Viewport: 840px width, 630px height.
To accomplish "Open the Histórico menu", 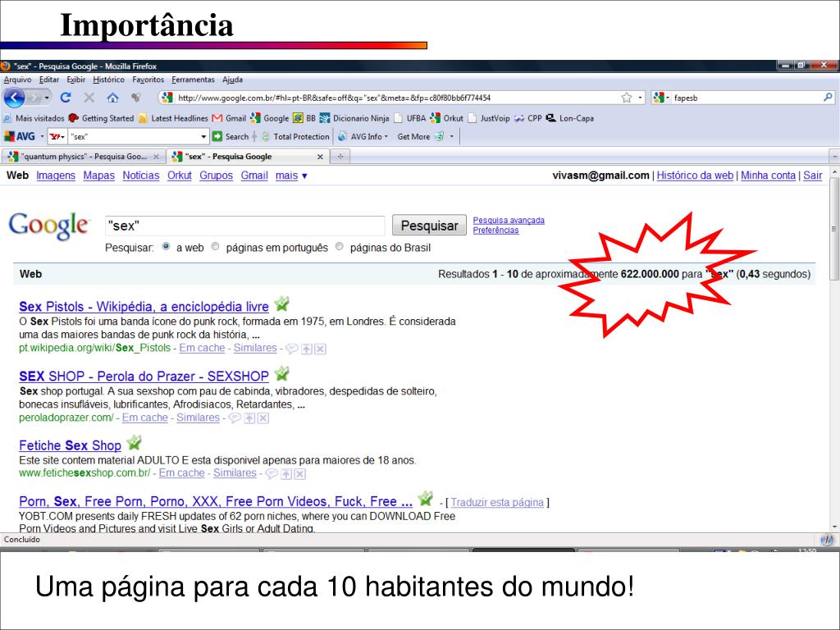I will click(109, 80).
